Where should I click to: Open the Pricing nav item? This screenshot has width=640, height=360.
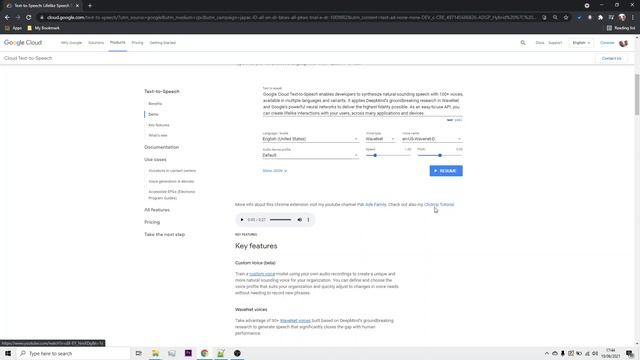coord(138,42)
